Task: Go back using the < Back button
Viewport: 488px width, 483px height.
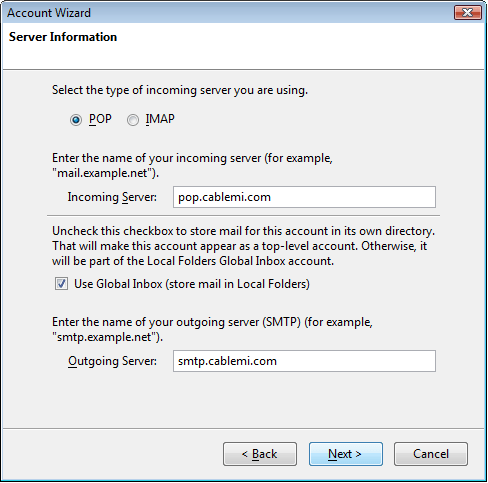Action: (260, 454)
